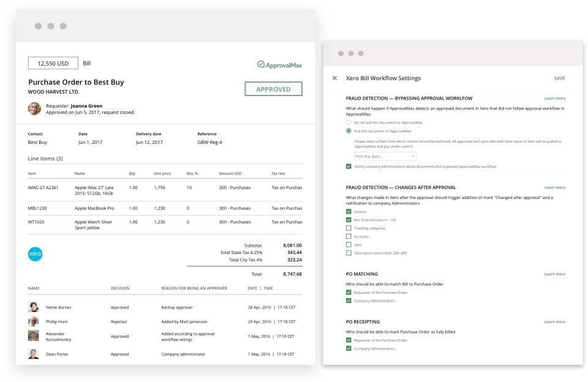Click Phillip Hunt's avatar photo
588x382 pixels.
click(x=33, y=321)
